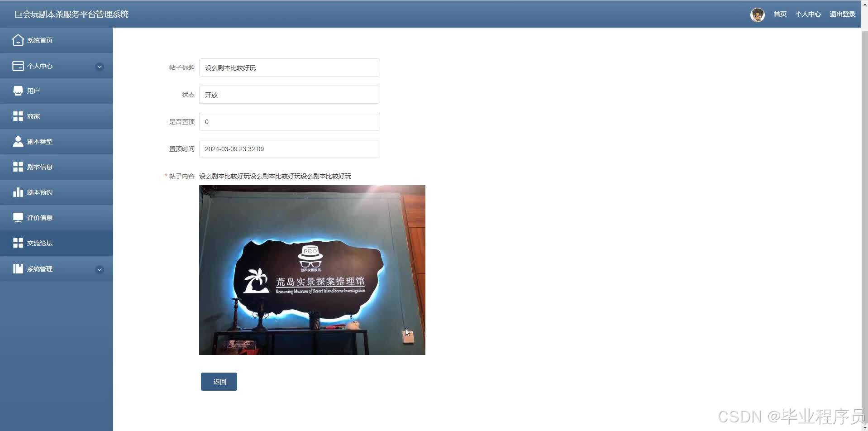Click the 帖子内容 label
The image size is (868, 431).
pyautogui.click(x=181, y=176)
